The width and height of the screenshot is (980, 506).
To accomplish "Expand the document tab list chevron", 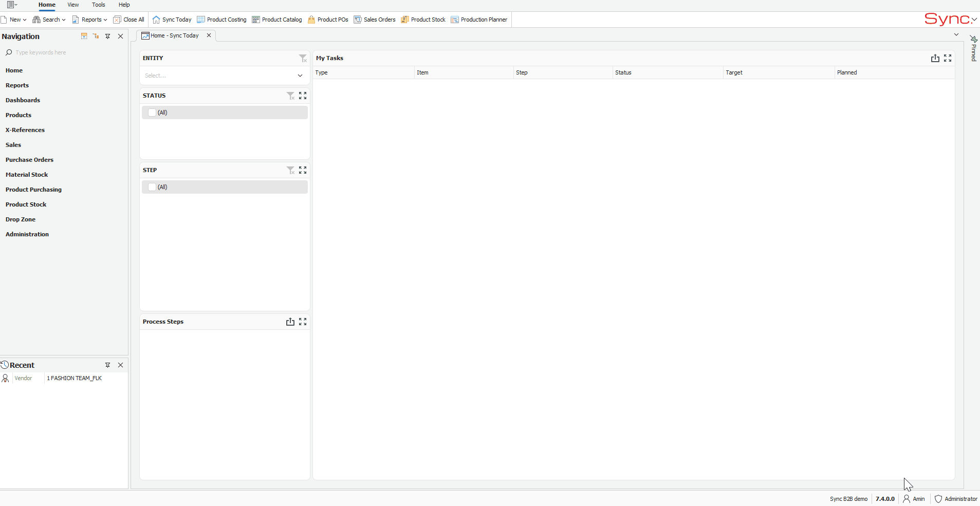I will click(x=956, y=35).
